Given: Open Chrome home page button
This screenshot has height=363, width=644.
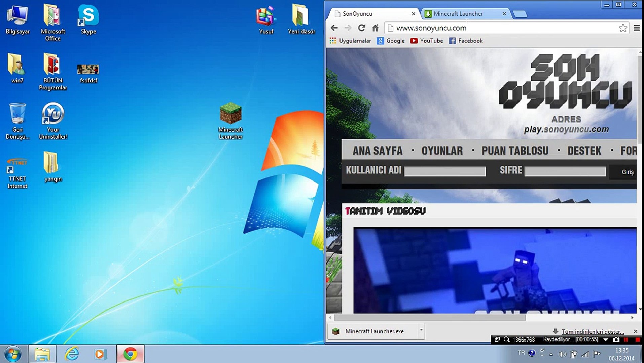Looking at the screenshot, I should [375, 28].
